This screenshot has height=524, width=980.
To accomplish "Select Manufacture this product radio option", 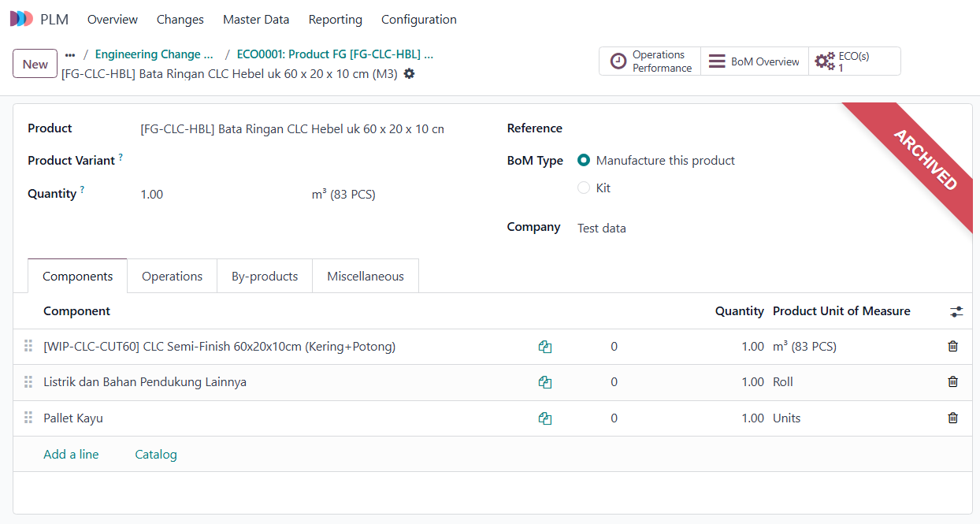I will coord(584,160).
